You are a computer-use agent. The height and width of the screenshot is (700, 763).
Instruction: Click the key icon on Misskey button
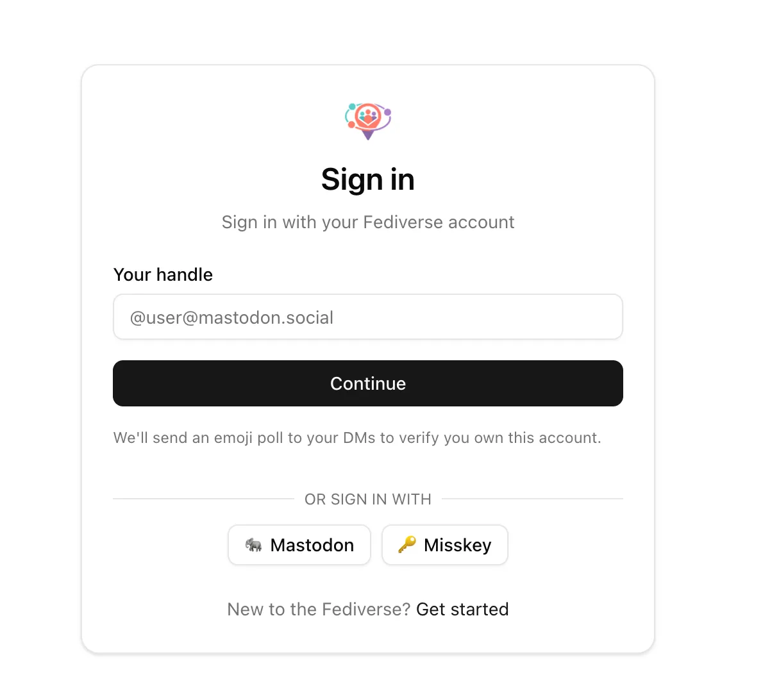tap(407, 545)
